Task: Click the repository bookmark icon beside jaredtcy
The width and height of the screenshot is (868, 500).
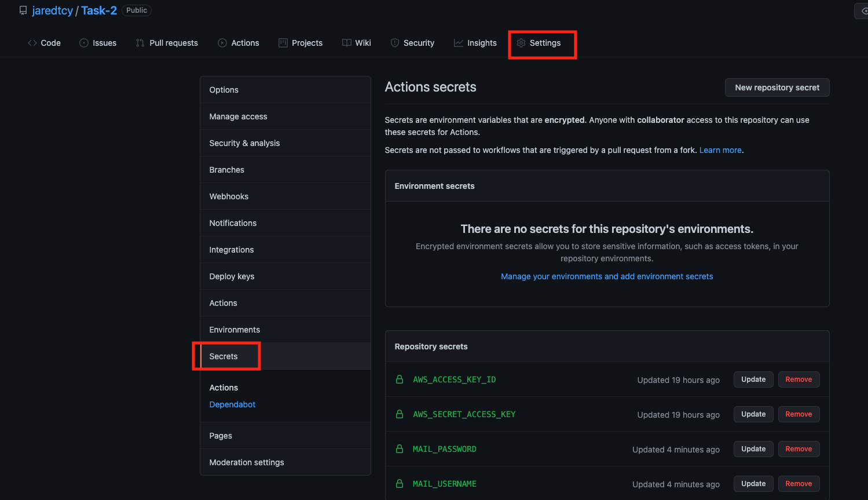Action: pyautogui.click(x=23, y=10)
